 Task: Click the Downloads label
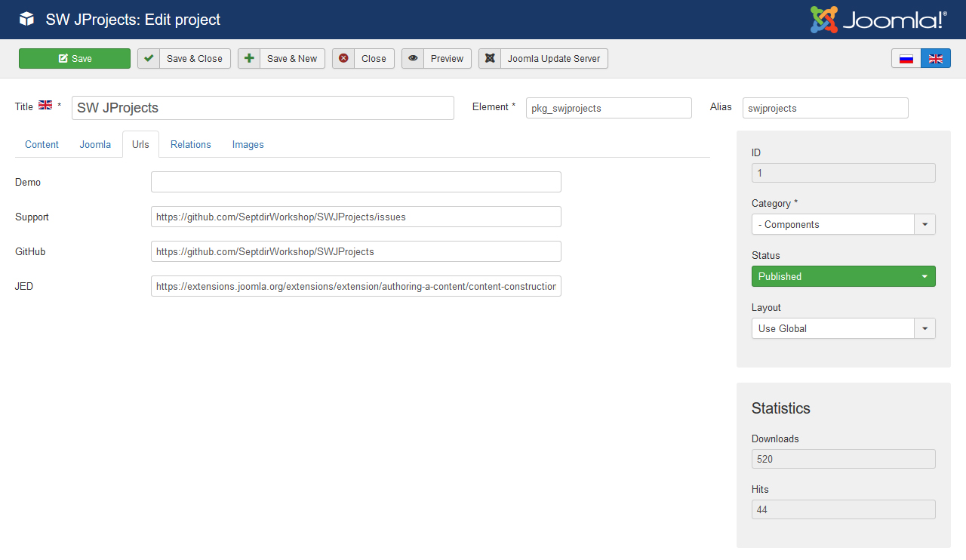[775, 438]
